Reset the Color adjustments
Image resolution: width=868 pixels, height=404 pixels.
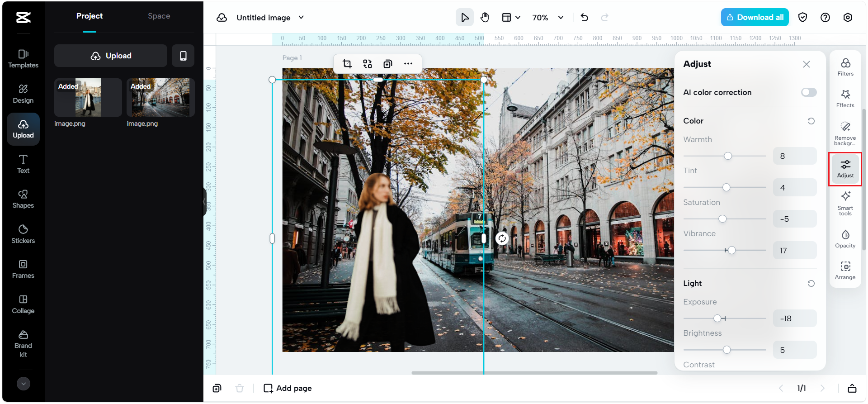coord(811,121)
